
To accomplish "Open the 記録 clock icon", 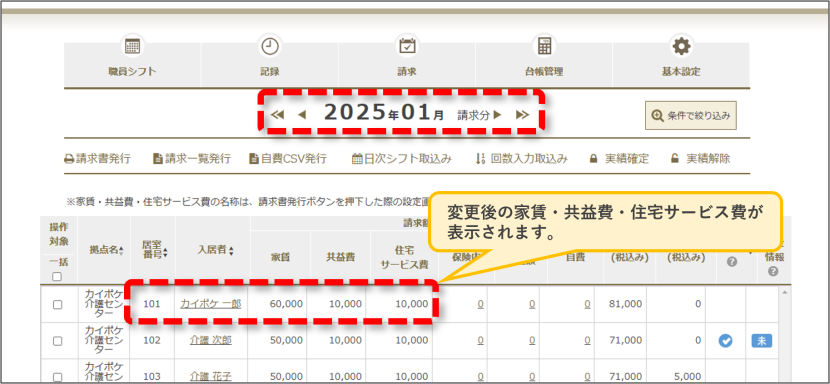I will [269, 47].
